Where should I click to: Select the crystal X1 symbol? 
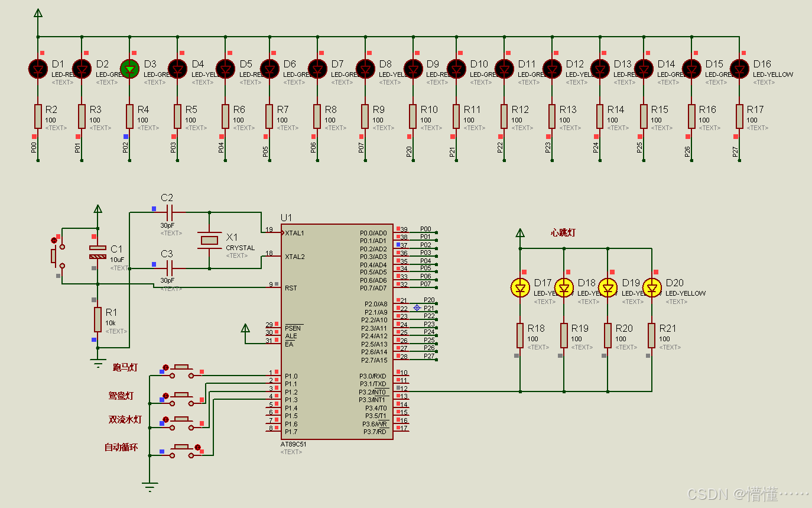pyautogui.click(x=209, y=240)
